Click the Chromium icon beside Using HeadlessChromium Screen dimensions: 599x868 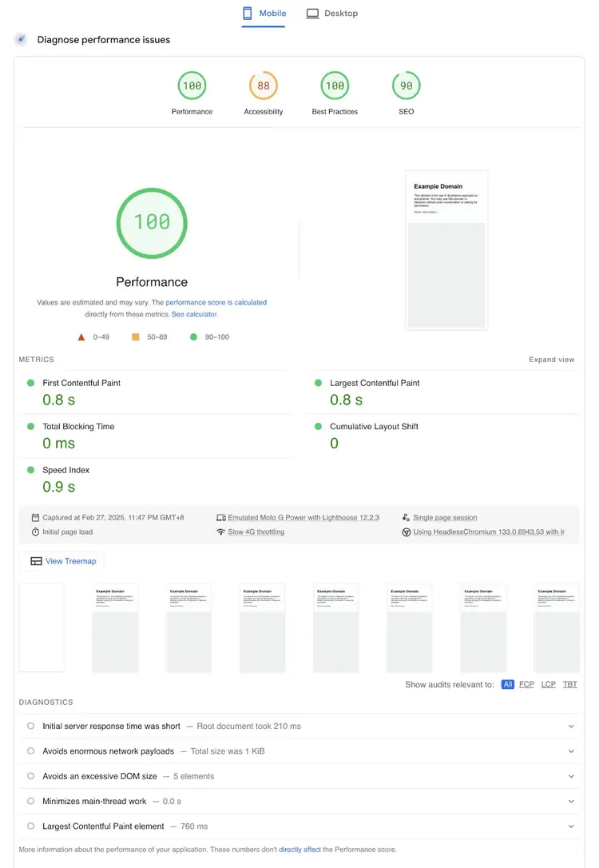click(406, 532)
